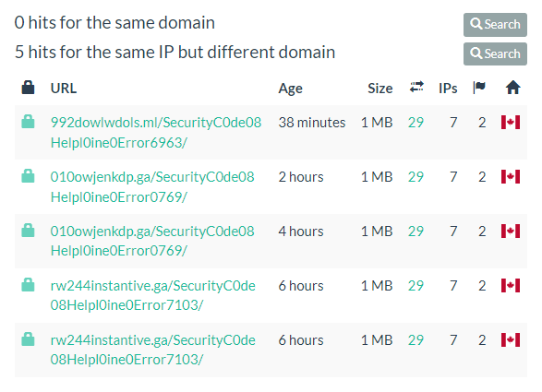Open 010owjenkdp.ga link scanned 2 hours ago
Image resolution: width=542 pixels, height=392 pixels.
coord(152,187)
